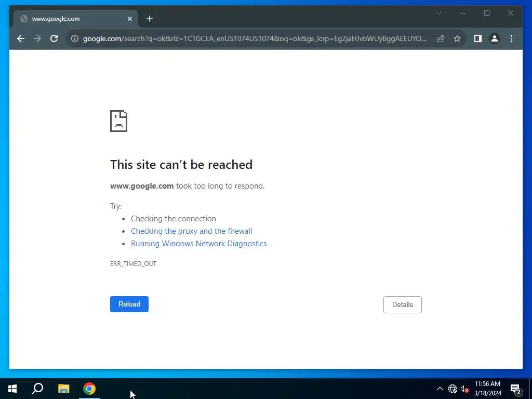Click the ERR_TIMED_OUT error code text
This screenshot has width=532, height=399.
(133, 263)
